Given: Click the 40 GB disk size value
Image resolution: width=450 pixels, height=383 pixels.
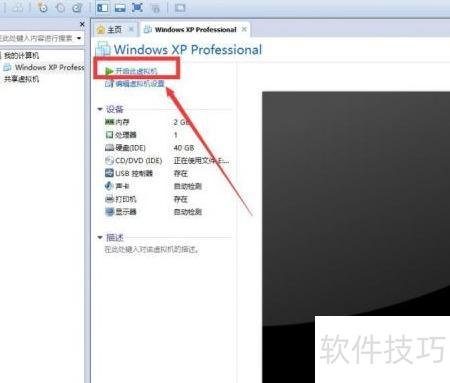Looking at the screenshot, I should click(x=184, y=148).
